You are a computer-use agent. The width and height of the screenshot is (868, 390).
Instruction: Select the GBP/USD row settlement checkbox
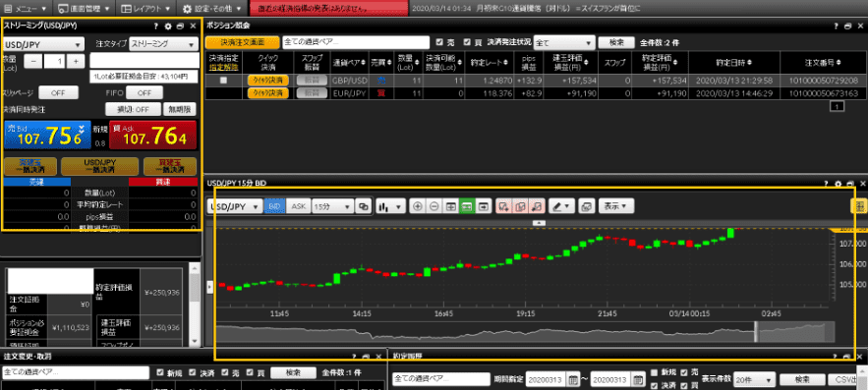(x=224, y=81)
